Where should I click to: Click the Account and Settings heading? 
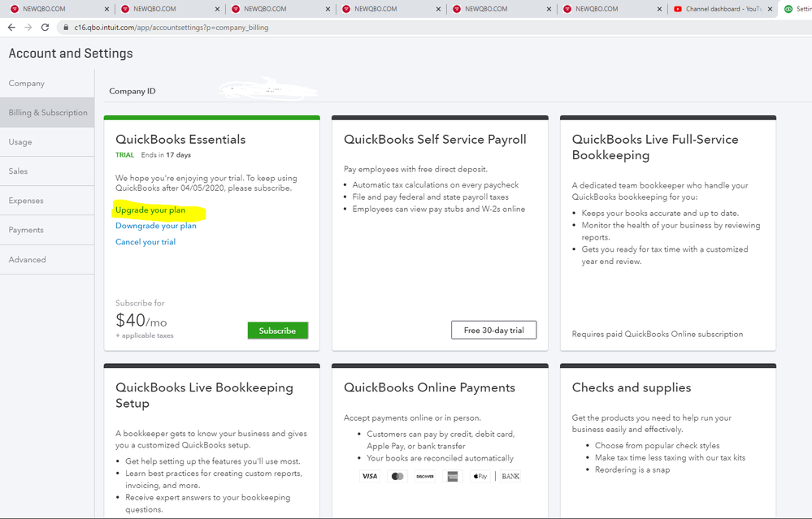[71, 54]
